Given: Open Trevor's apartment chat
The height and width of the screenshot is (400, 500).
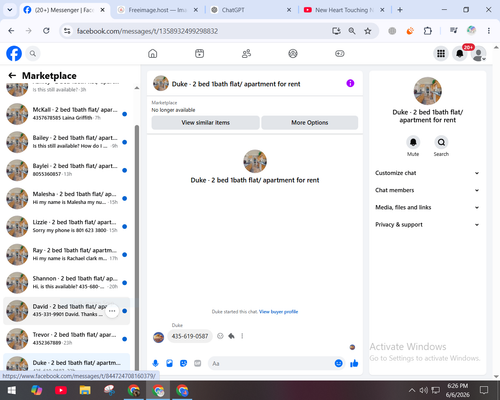Looking at the screenshot, I should (x=67, y=339).
